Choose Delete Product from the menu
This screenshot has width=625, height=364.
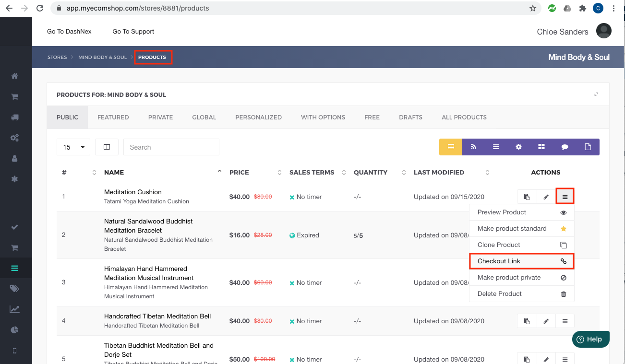(522, 294)
